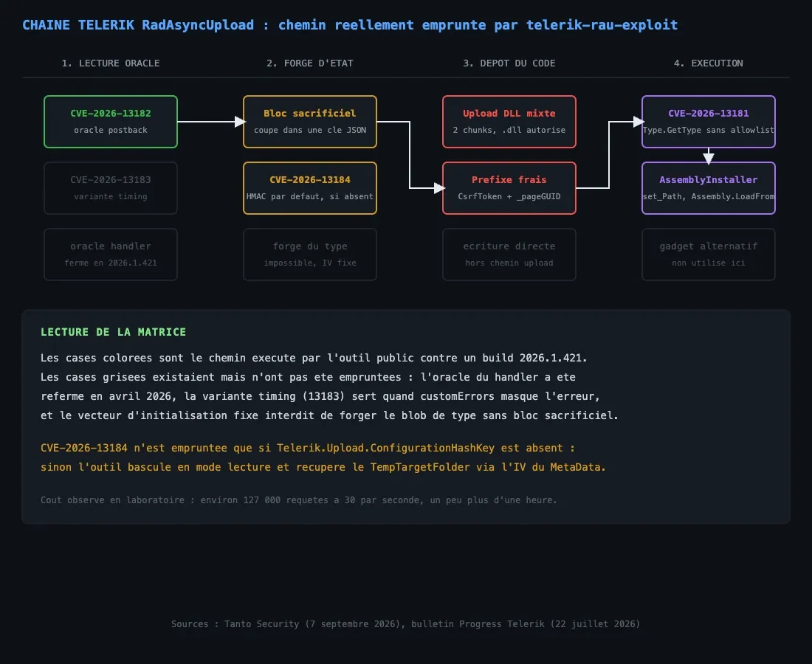The height and width of the screenshot is (664, 812).
Task: Click the purple 'AssemblyInstaller' box
Action: pos(709,188)
